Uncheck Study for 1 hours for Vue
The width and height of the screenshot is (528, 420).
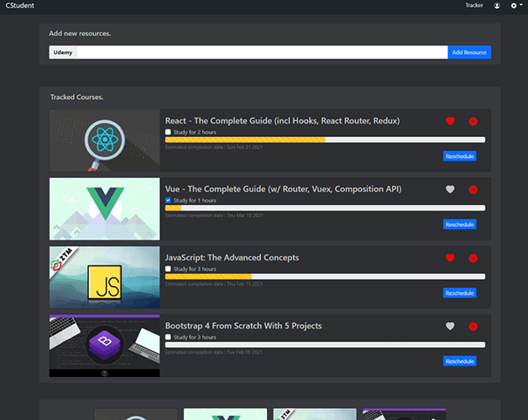pos(168,200)
